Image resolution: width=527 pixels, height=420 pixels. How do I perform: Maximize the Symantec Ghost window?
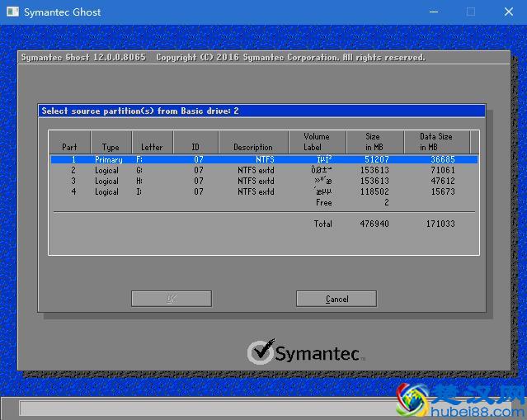(x=471, y=12)
